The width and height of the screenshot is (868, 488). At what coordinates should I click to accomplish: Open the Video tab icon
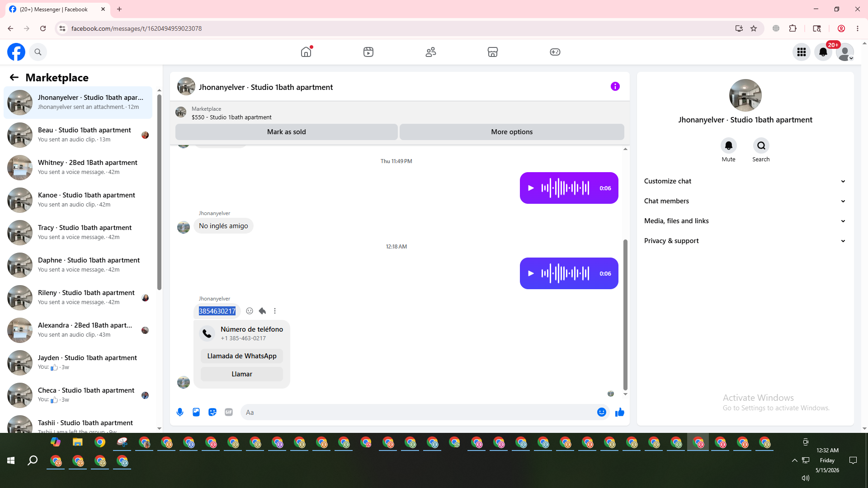[368, 52]
